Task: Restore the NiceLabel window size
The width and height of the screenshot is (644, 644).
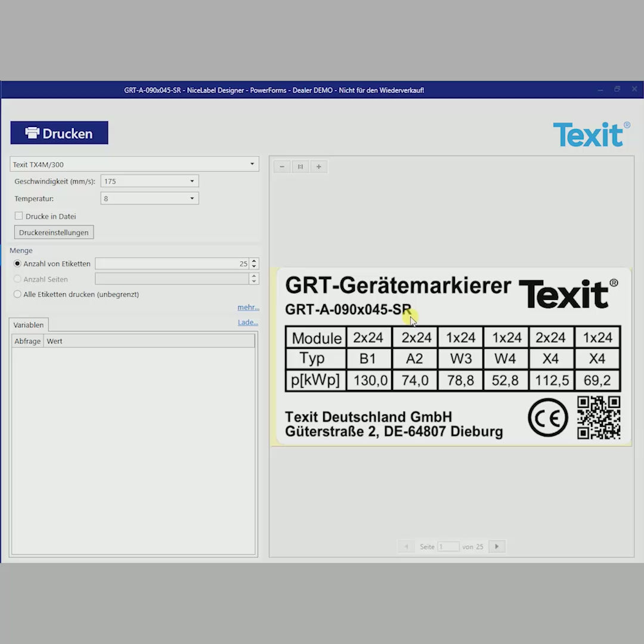Action: [617, 89]
